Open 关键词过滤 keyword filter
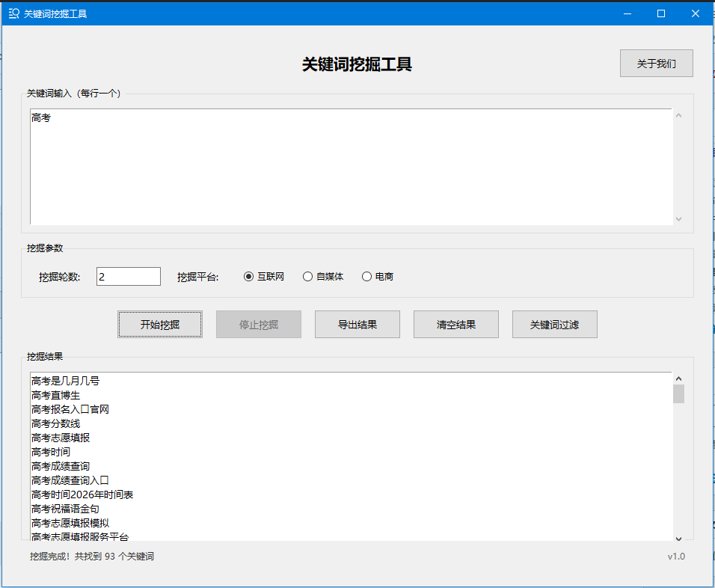This screenshot has height=588, width=715. coord(554,325)
